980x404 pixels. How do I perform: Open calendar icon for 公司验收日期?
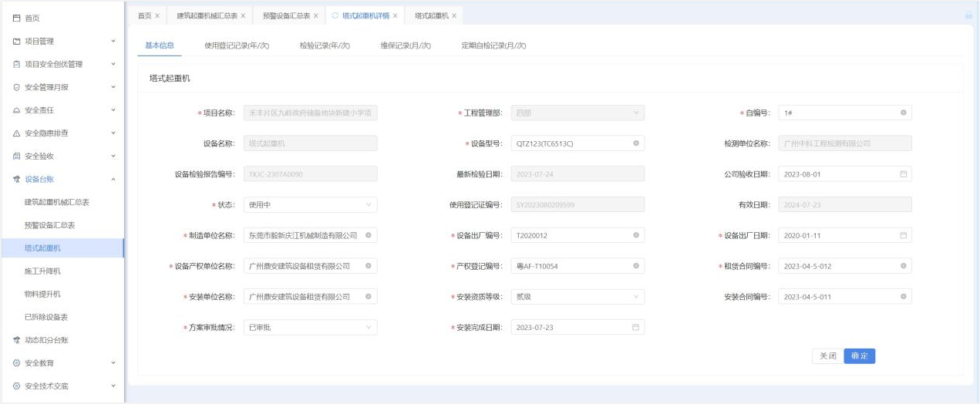tap(903, 174)
